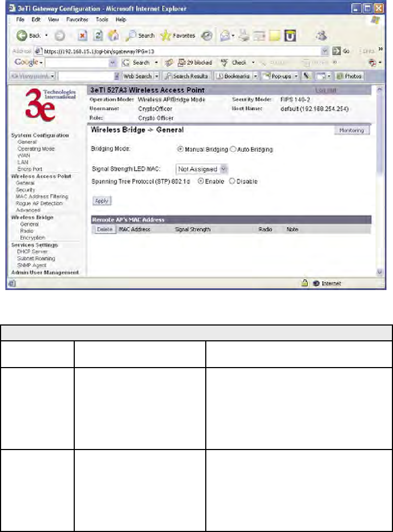Click the Edit page icon next to Print
The height and width of the screenshot is (532, 393).
point(259,36)
